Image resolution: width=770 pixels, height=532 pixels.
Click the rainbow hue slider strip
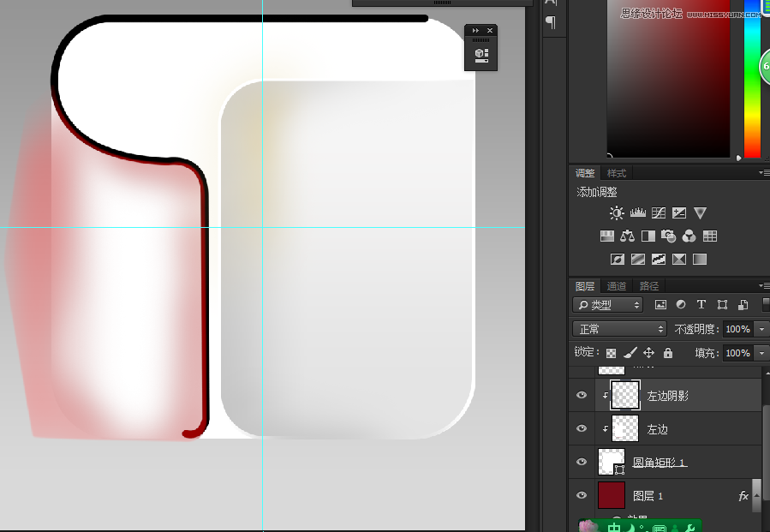[x=752, y=79]
